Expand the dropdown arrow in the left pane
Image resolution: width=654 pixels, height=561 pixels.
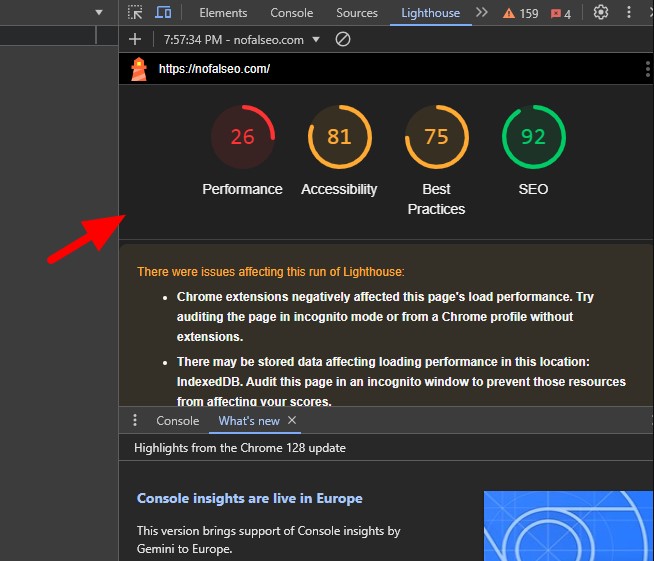(x=99, y=12)
